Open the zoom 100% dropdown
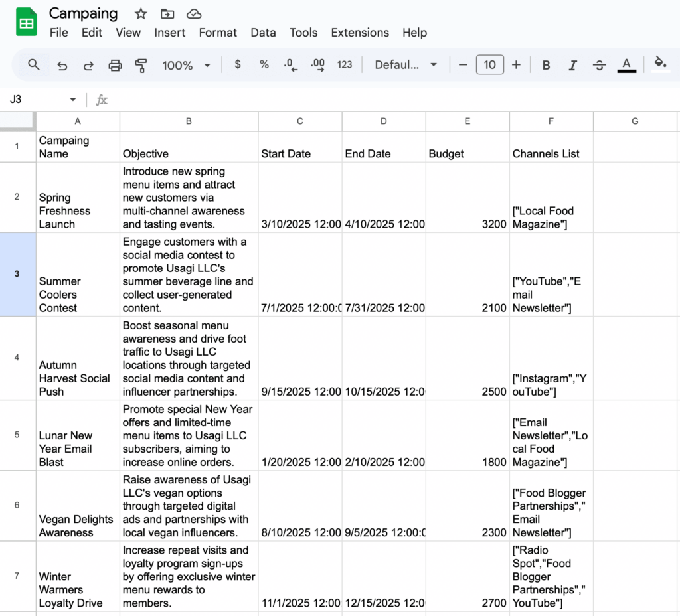Viewport: 680px width, 616px height. (x=187, y=65)
